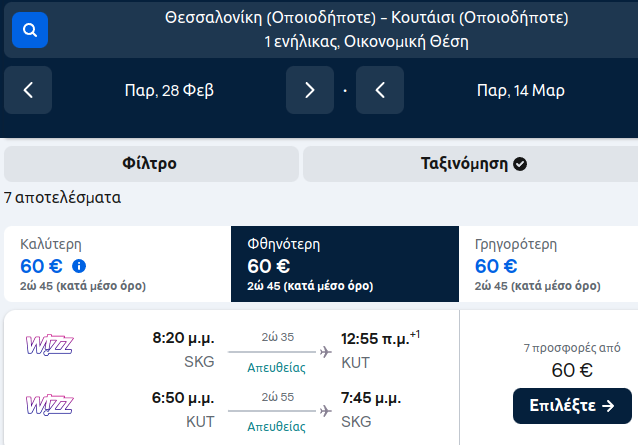The width and height of the screenshot is (638, 445).
Task: Click the Παρ, 14 Μαρ return date
Action: [x=521, y=90]
